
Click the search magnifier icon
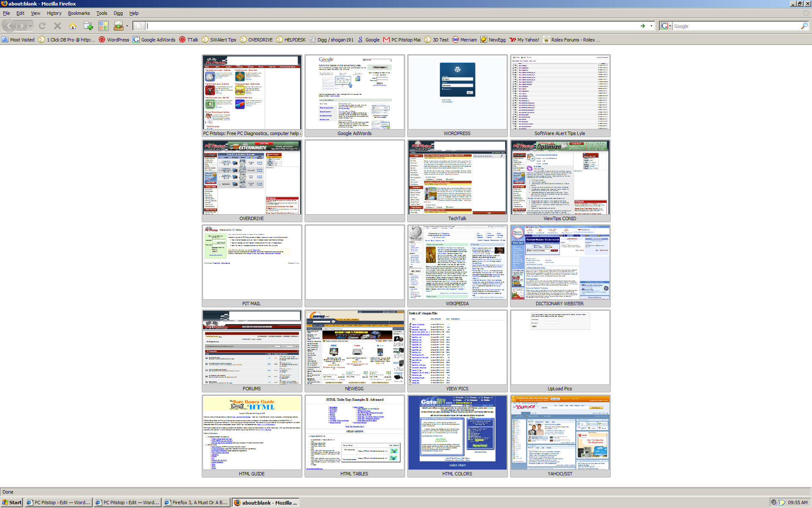click(x=804, y=26)
